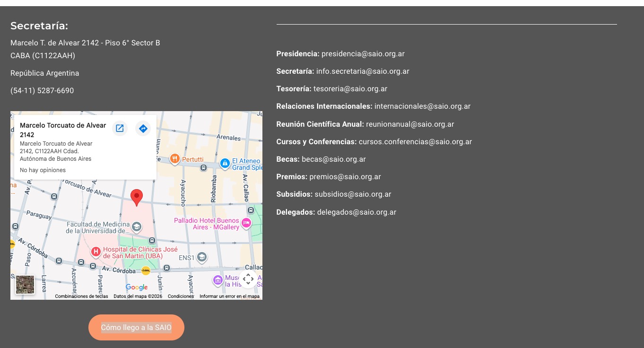Click the blue directions arrow icon
644x348 pixels.
pyautogui.click(x=143, y=129)
